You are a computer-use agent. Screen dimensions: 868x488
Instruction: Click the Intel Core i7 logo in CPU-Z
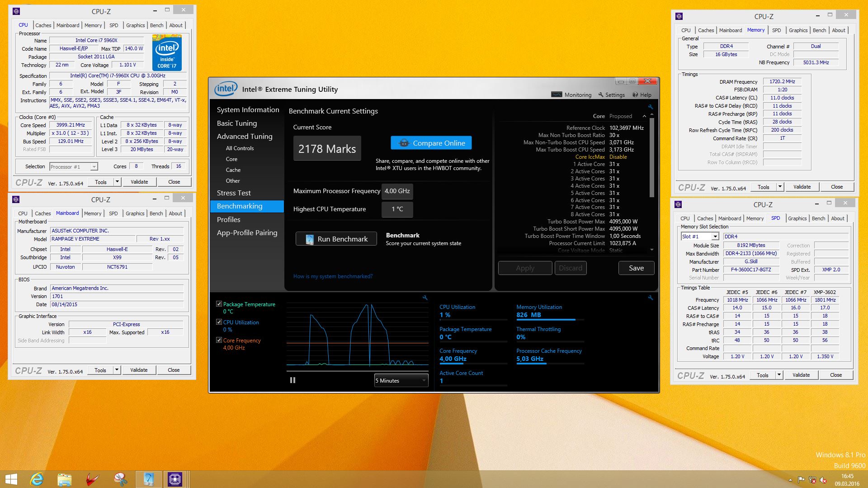click(x=167, y=53)
